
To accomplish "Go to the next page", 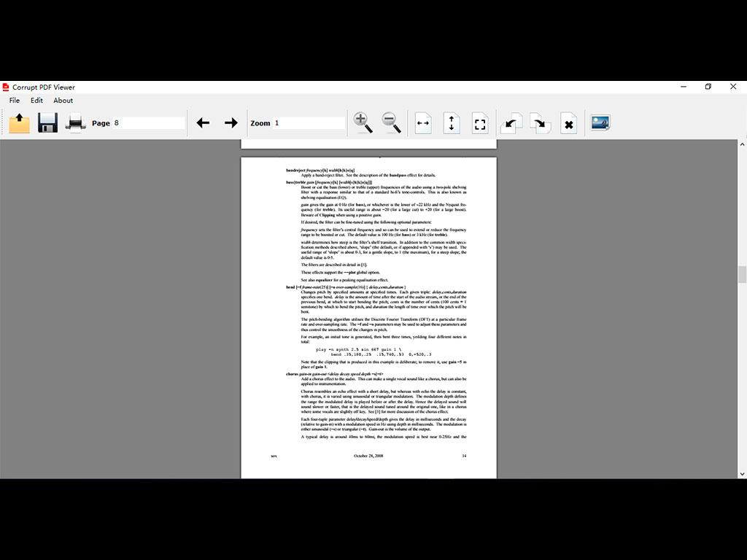I will [x=231, y=122].
